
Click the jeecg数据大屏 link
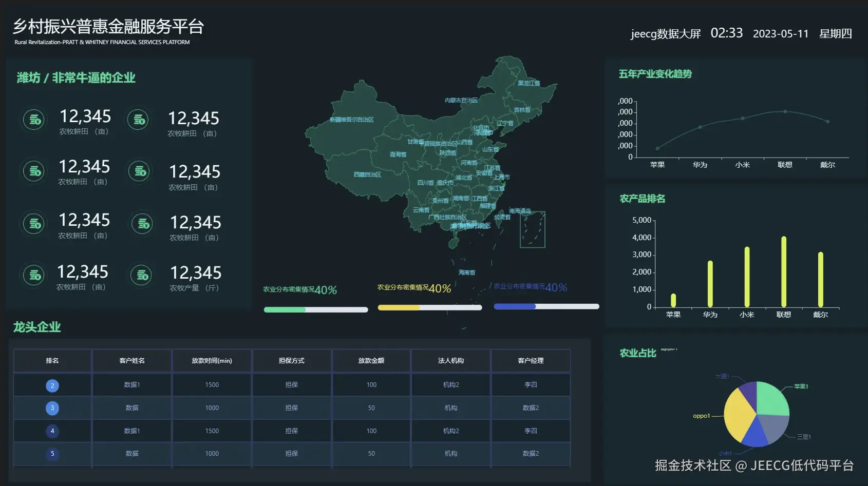click(665, 34)
